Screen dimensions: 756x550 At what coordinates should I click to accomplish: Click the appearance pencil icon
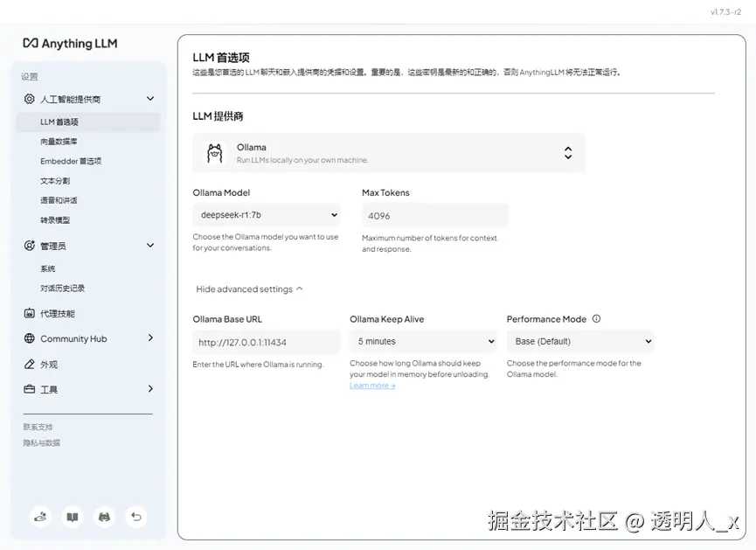pyautogui.click(x=30, y=364)
